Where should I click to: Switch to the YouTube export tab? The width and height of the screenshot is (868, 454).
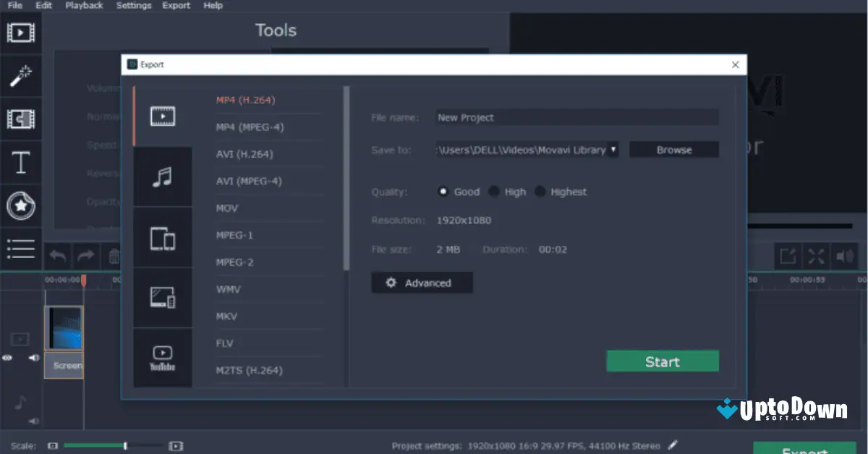[x=163, y=357]
